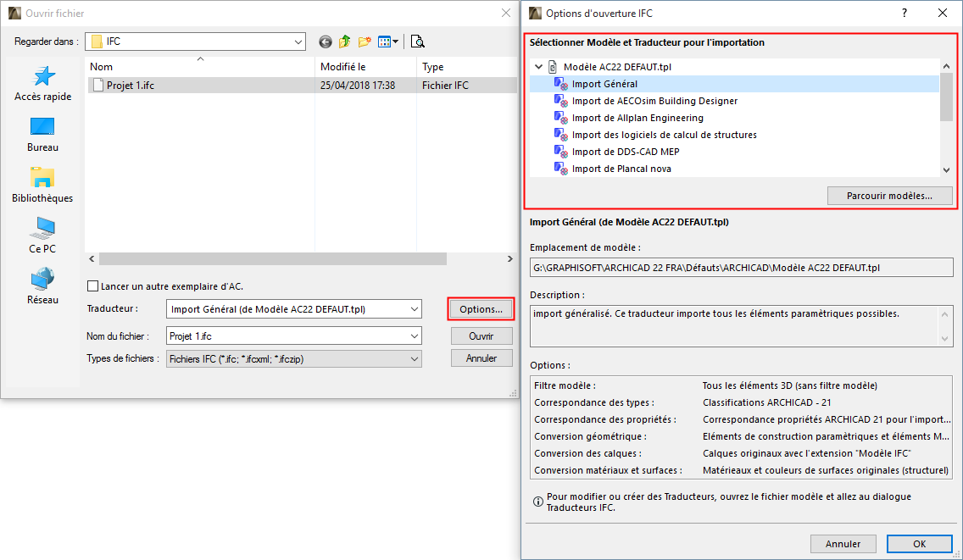
Task: Click the help question mark in IFC dialog
Action: (905, 13)
